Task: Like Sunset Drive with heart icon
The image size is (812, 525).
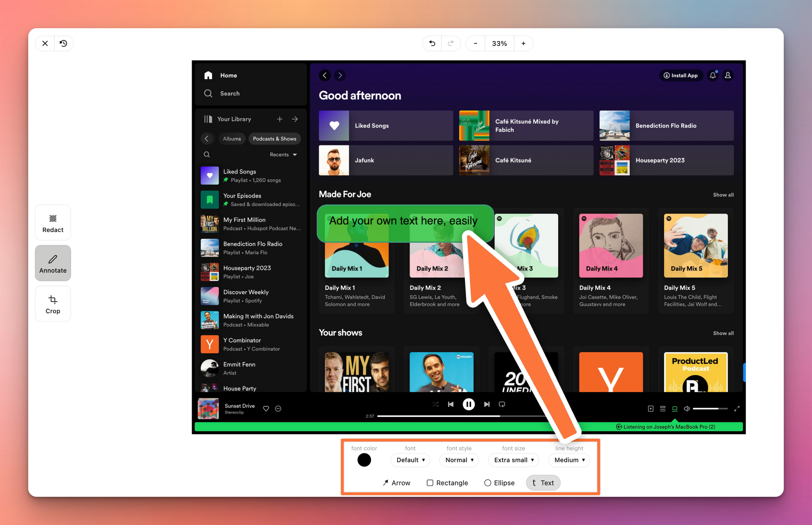Action: tap(266, 408)
